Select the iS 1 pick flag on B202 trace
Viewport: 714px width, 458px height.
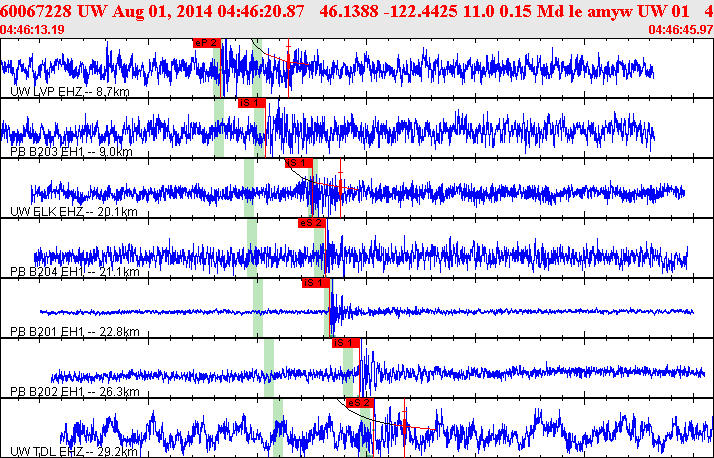click(346, 343)
